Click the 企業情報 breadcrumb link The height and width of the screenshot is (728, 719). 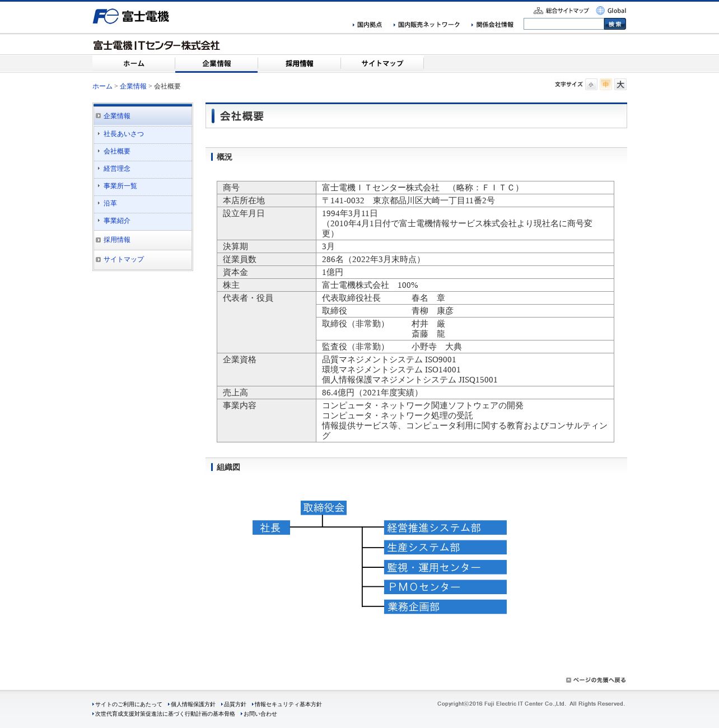tap(133, 86)
